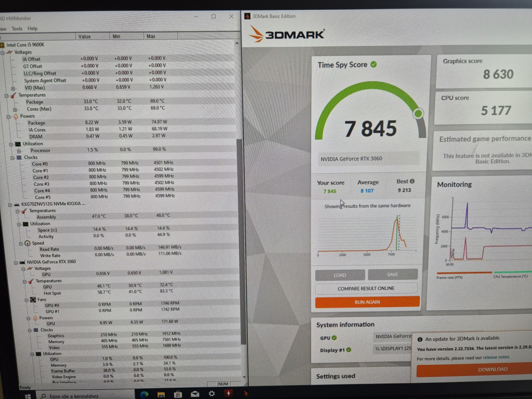The image size is (532, 399).
Task: Click the 3DMark logo
Action: tap(287, 34)
